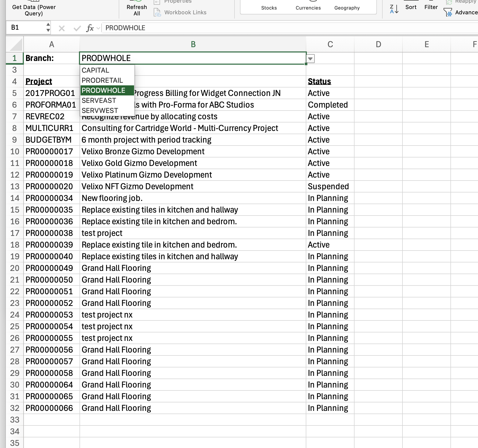Click the Project header cell

(x=52, y=81)
